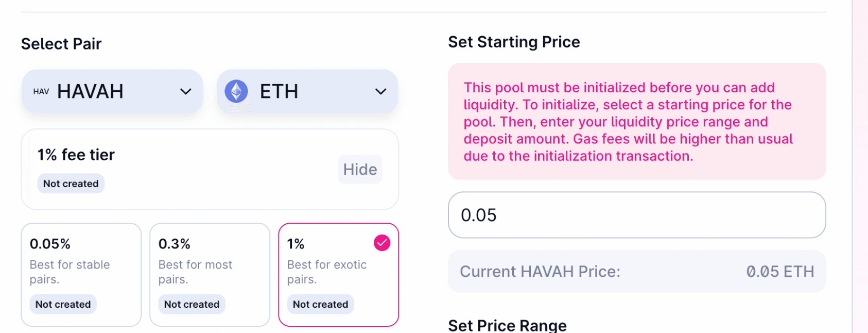Click the starting price input showing 0.05
Viewport: 868px width, 333px height.
point(637,215)
